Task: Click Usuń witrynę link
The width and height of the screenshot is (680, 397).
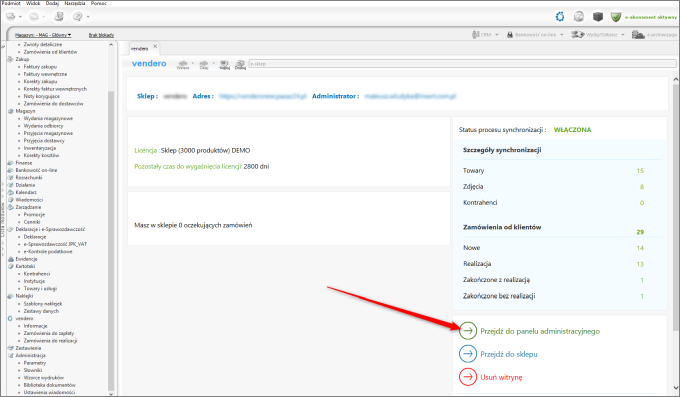Action: click(501, 377)
